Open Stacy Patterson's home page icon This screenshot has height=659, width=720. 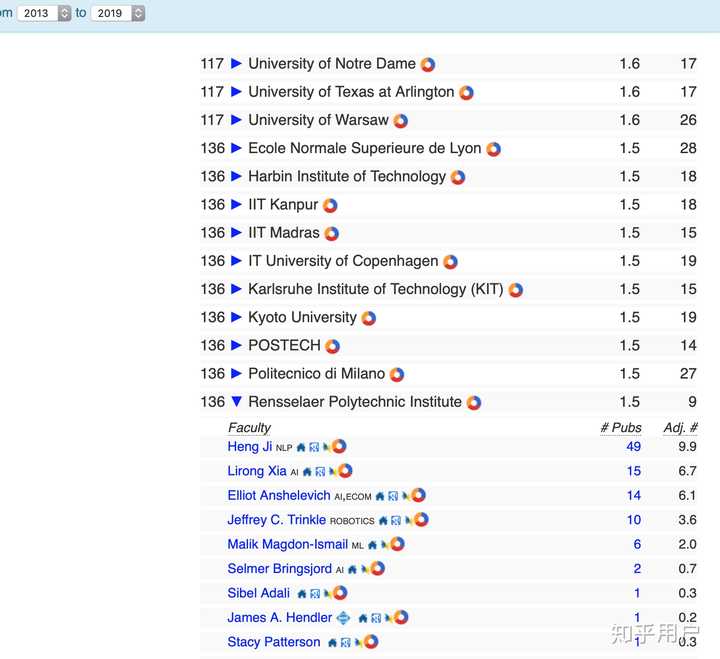click(332, 643)
